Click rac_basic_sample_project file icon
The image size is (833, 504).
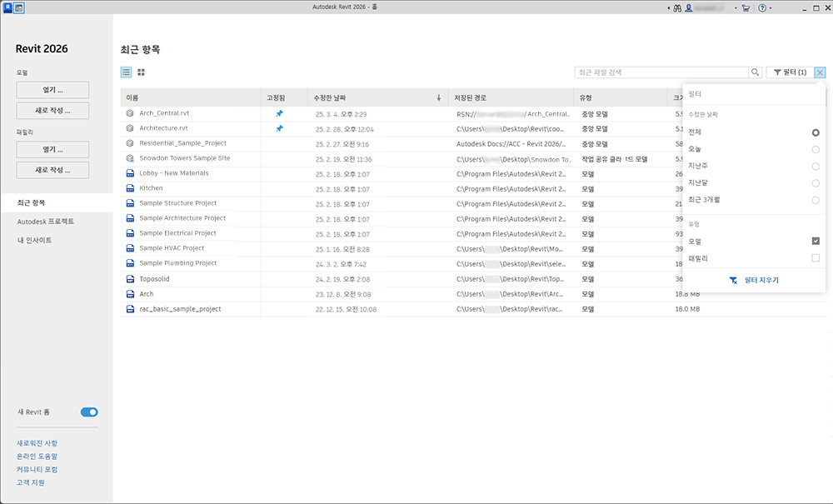pyautogui.click(x=130, y=308)
